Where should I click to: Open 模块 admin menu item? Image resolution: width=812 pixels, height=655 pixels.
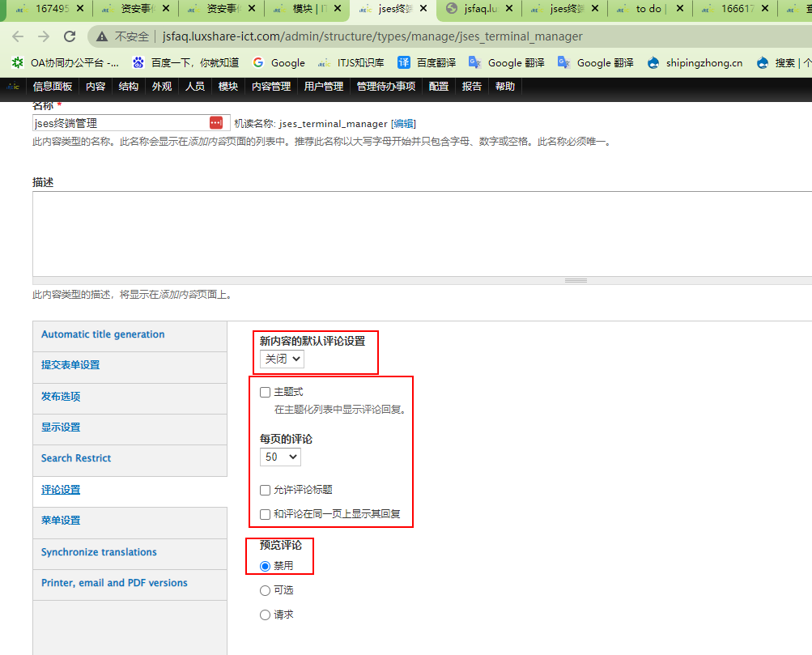227,87
